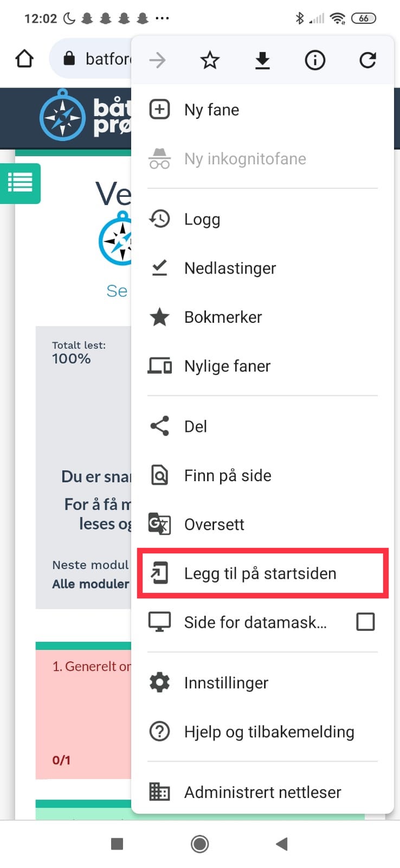Open Nedlastinger
The image size is (400, 868).
pos(262,268)
